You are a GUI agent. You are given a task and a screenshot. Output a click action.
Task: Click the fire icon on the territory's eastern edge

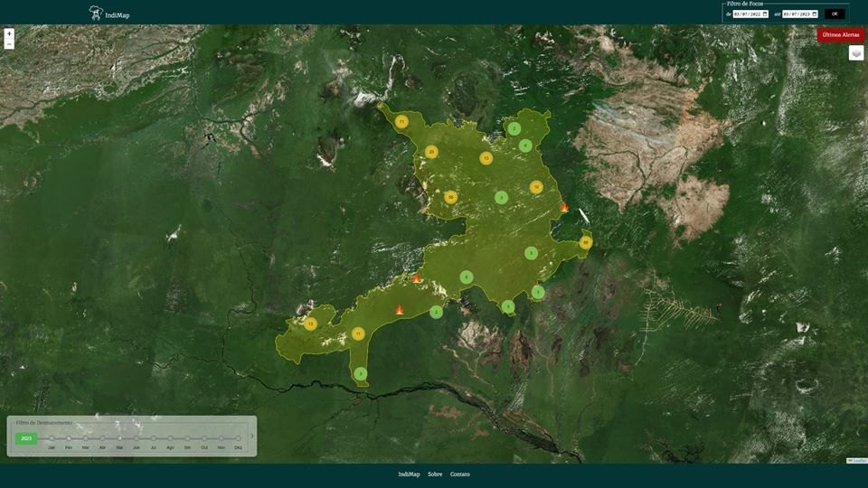tap(564, 207)
